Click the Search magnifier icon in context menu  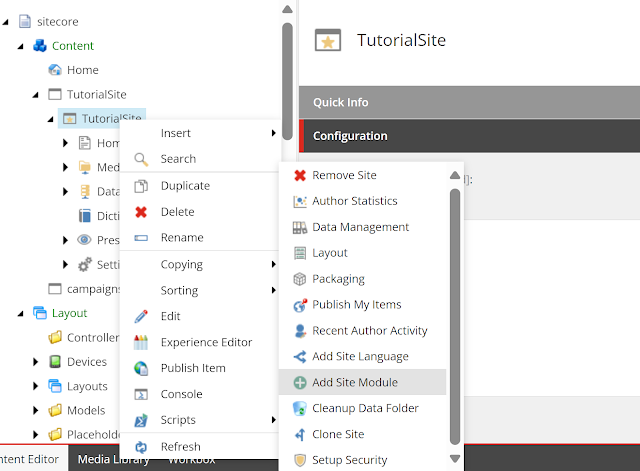tap(141, 159)
